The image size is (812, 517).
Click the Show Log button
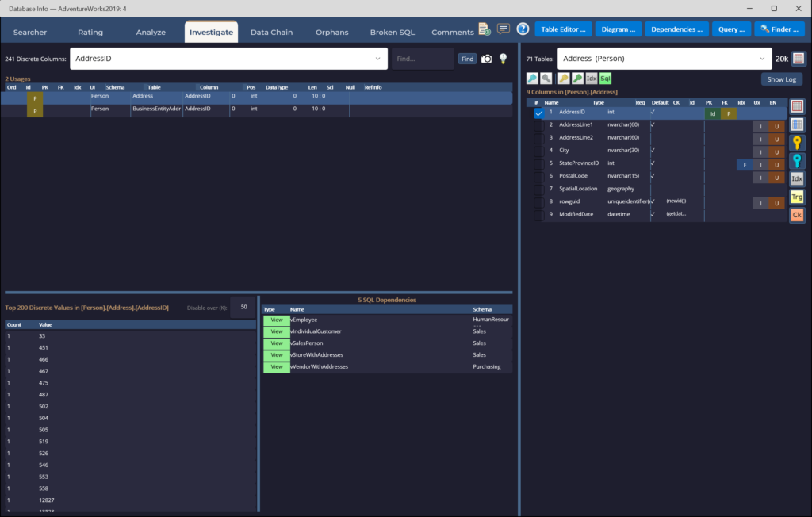[x=781, y=79]
